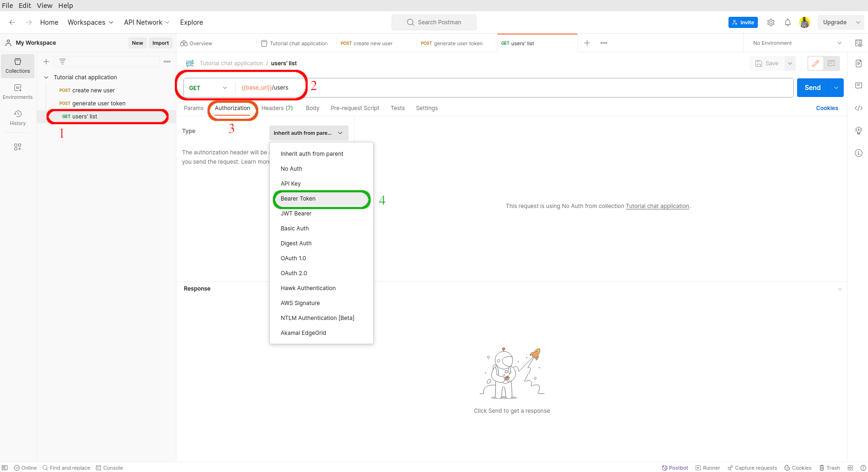
Task: Open the History sidebar panel
Action: [18, 118]
